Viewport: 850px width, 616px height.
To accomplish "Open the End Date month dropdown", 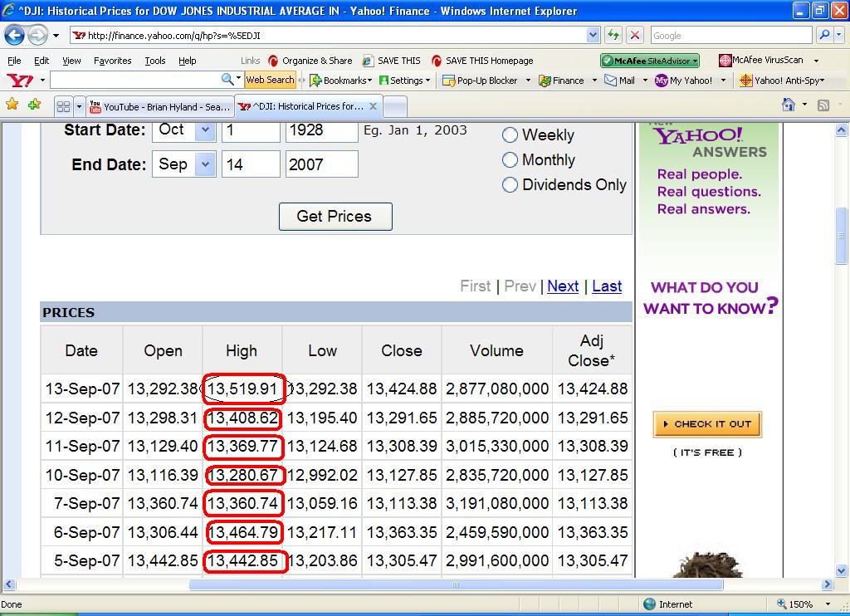I will point(204,164).
